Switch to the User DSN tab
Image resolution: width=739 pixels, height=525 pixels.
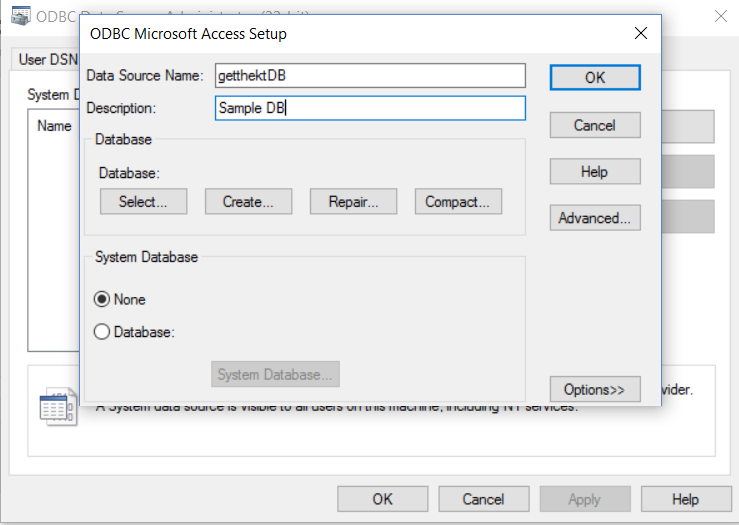click(48, 59)
